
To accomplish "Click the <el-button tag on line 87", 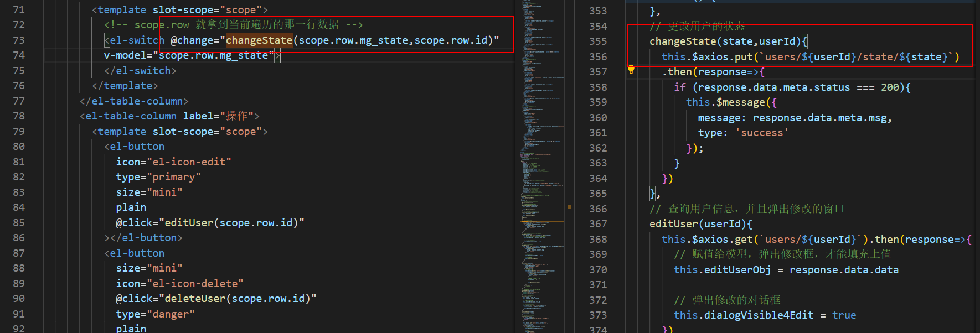I will coord(135,253).
